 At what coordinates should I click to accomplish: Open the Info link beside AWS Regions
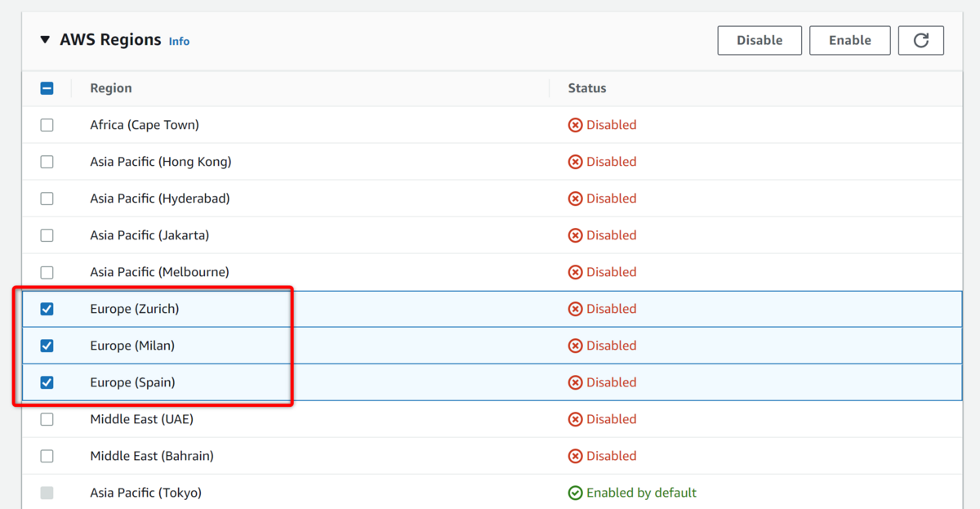(179, 41)
